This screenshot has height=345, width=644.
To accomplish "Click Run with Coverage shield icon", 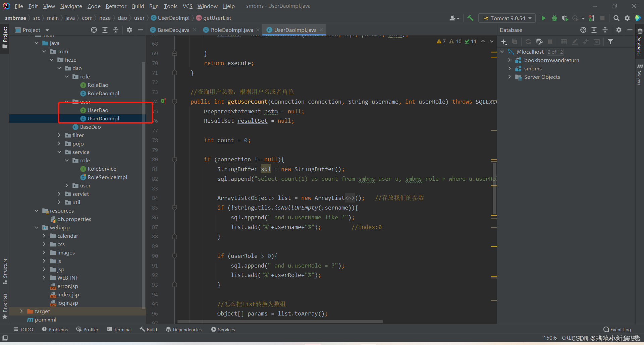I will point(565,18).
